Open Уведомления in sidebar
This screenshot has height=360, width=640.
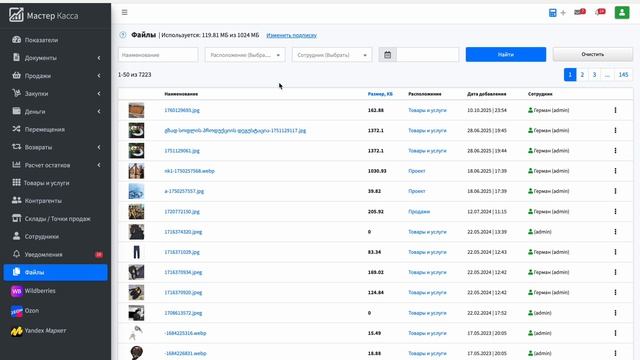(x=56, y=254)
